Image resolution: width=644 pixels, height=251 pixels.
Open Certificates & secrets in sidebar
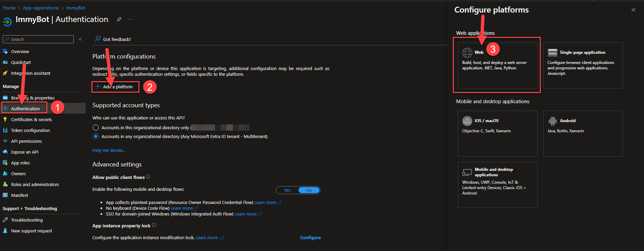pos(31,119)
